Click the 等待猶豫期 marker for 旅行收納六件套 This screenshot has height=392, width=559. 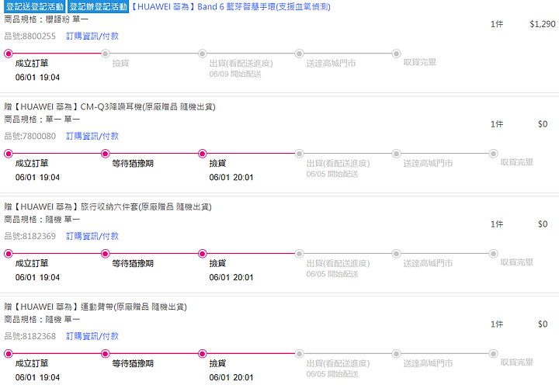pos(105,254)
